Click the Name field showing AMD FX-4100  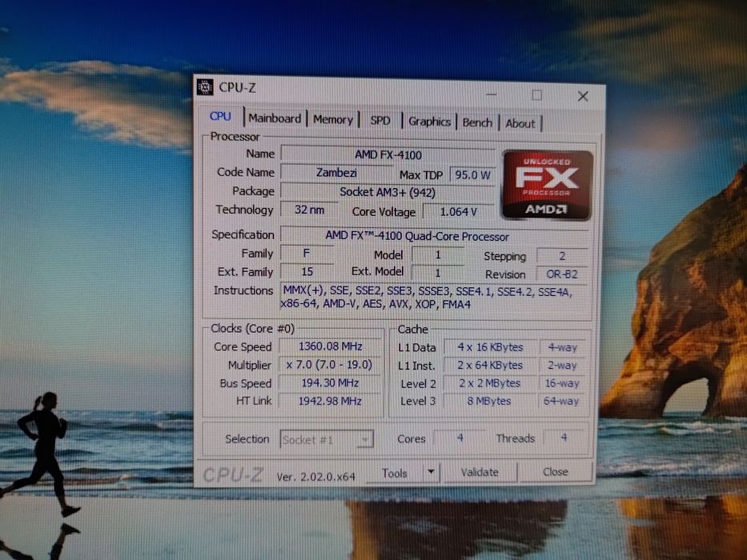pyautogui.click(x=388, y=154)
